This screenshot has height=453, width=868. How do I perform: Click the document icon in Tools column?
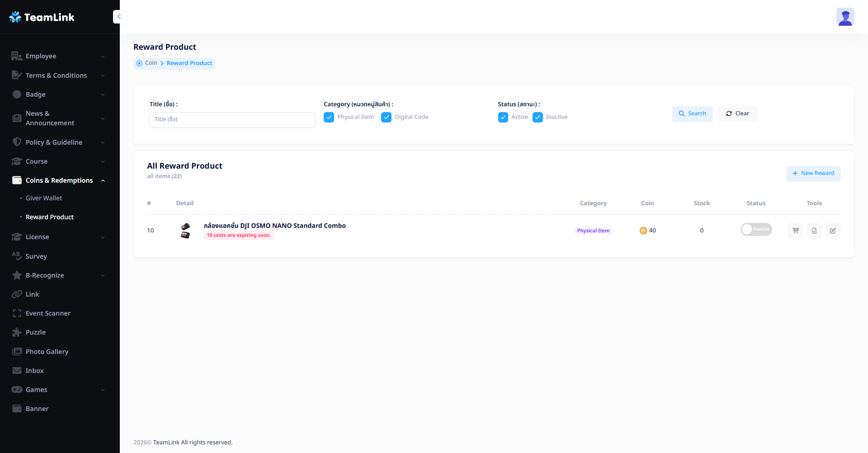pyautogui.click(x=814, y=231)
